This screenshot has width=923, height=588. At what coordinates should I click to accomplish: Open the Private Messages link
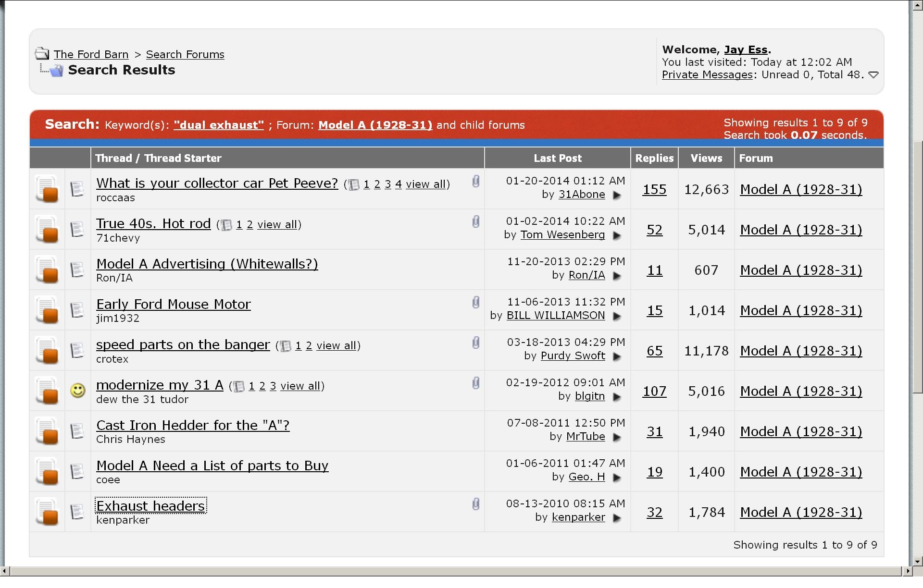pyautogui.click(x=707, y=74)
